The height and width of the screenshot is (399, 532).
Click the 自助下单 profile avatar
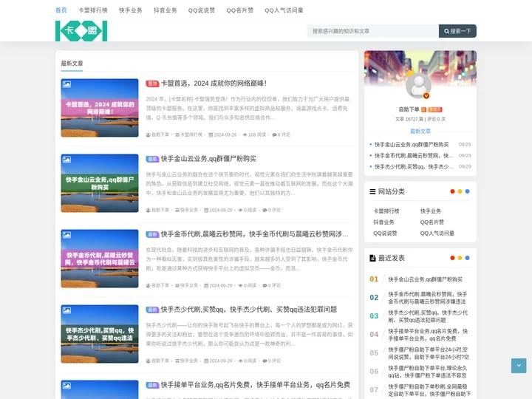coord(418,86)
